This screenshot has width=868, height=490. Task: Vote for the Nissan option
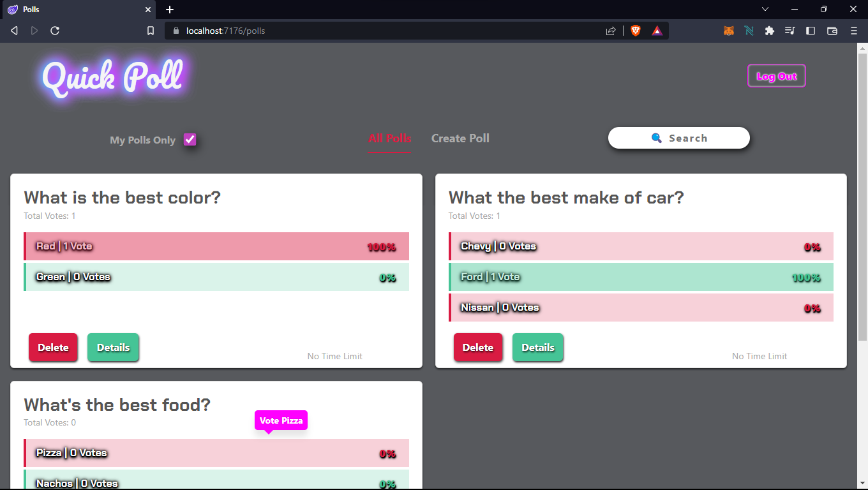[x=641, y=308]
